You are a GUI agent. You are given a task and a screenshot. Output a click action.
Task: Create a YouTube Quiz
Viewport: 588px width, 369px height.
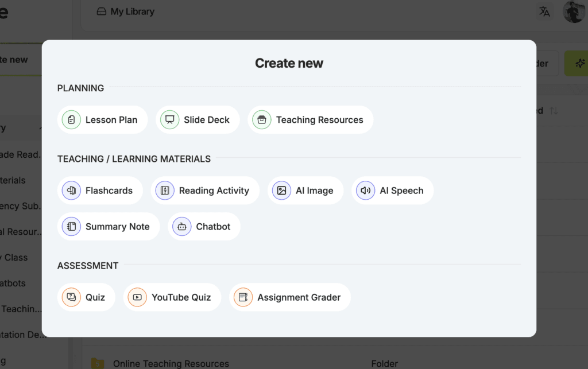click(x=172, y=297)
